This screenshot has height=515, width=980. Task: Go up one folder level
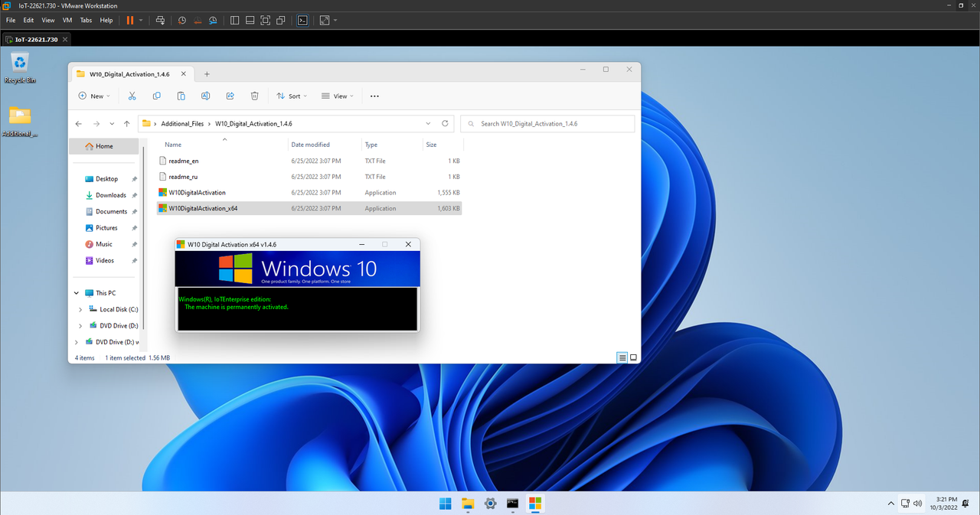126,123
